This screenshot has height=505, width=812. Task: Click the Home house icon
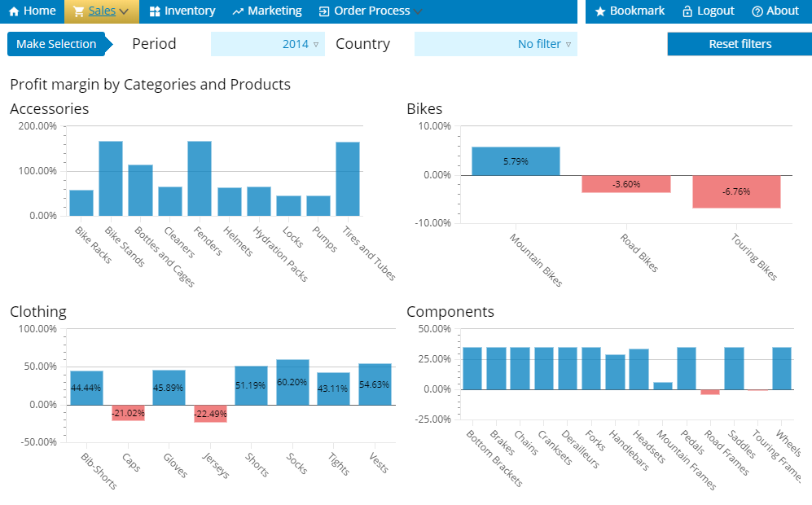tap(14, 11)
